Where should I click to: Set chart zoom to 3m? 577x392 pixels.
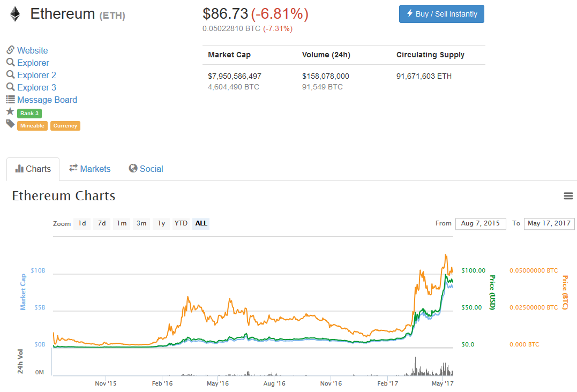point(141,223)
